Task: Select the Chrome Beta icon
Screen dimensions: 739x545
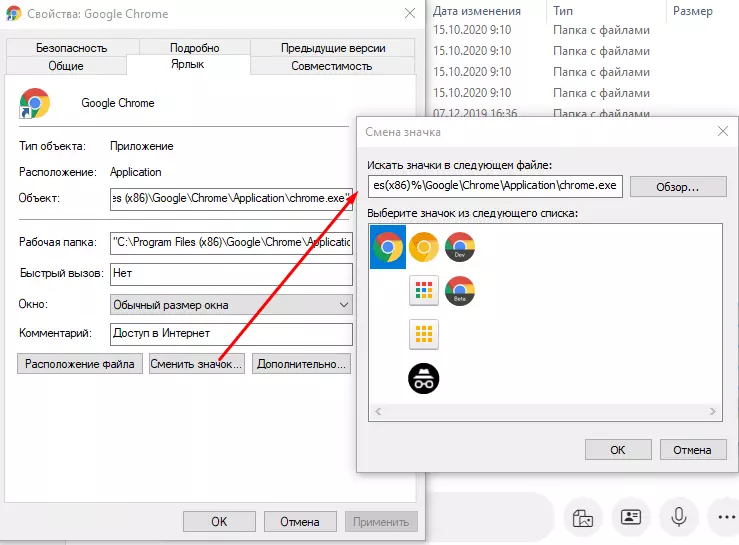Action: click(460, 290)
